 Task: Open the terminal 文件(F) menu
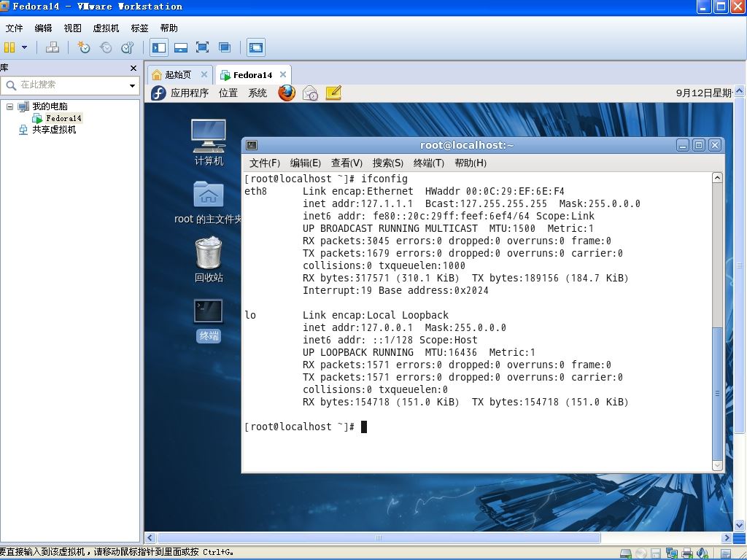click(264, 163)
